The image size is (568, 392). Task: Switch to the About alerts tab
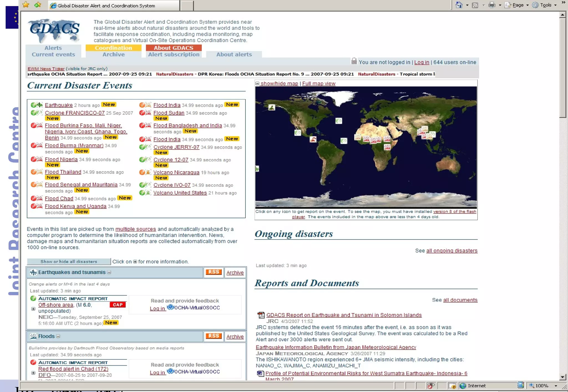[234, 54]
